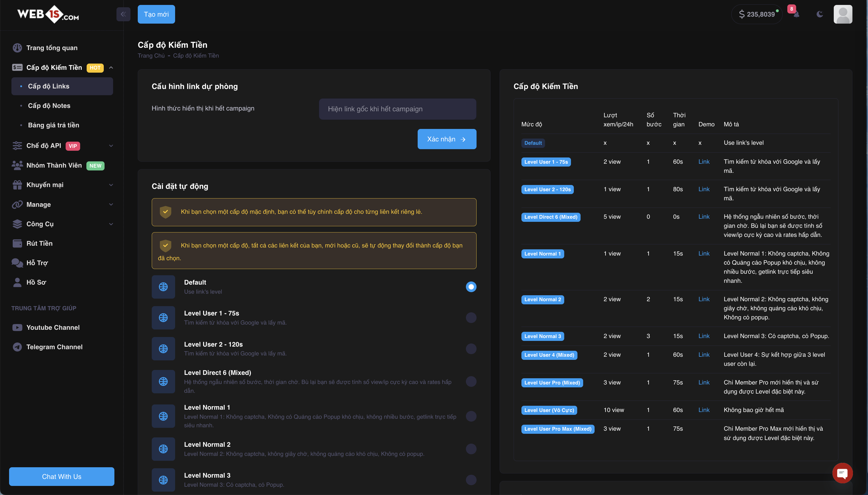This screenshot has width=868, height=495.
Task: Click the Nhóm Thành Viên group icon
Action: coord(17,165)
